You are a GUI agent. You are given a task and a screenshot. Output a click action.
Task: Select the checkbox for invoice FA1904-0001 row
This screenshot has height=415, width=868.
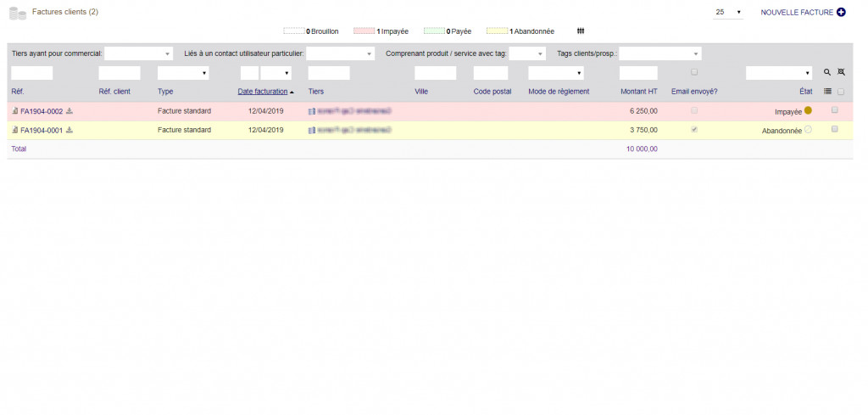point(835,129)
